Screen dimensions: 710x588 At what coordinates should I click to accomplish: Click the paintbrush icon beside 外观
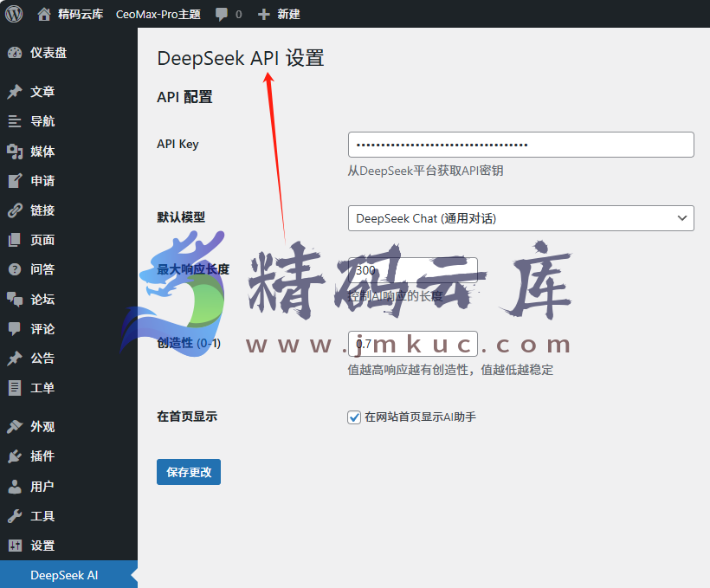pos(15,427)
